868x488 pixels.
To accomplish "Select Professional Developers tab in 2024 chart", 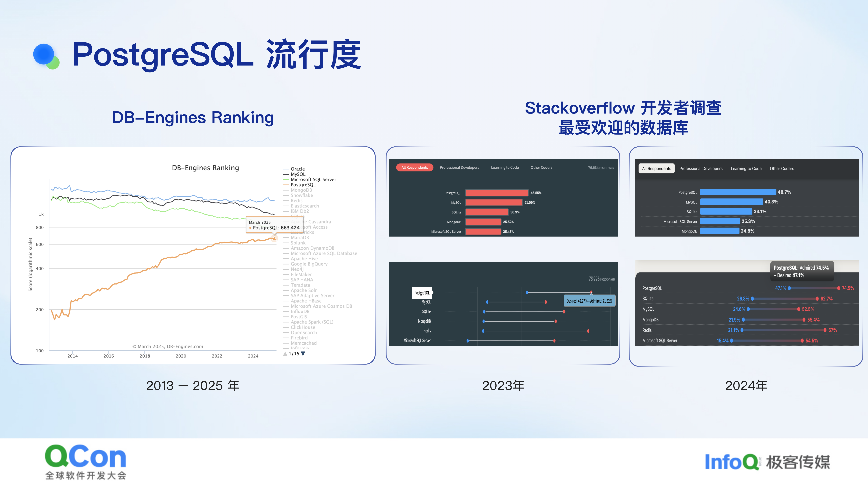I will [701, 169].
